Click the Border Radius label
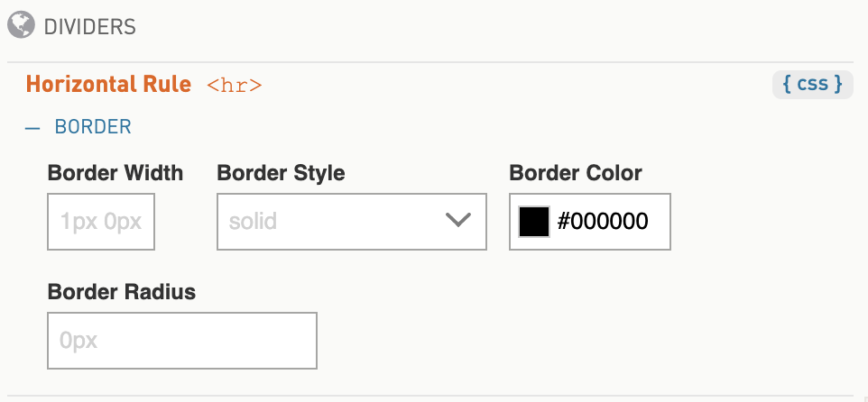This screenshot has height=402, width=868. tap(122, 291)
